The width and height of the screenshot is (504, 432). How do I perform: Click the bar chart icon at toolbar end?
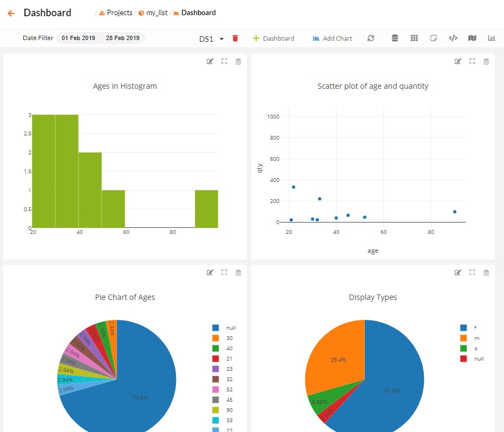(492, 38)
